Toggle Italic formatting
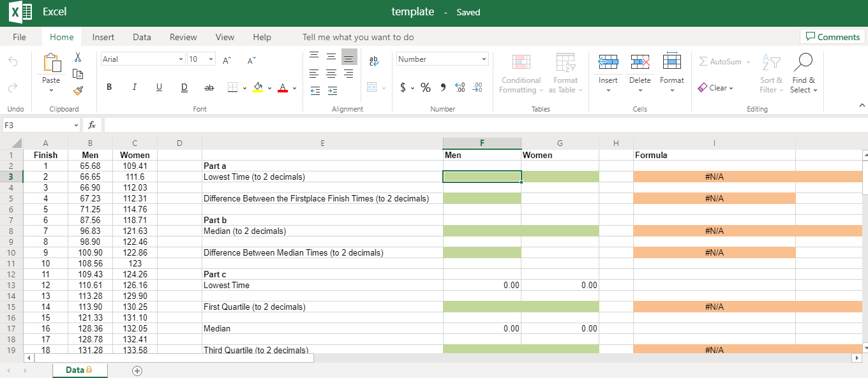 click(x=134, y=87)
